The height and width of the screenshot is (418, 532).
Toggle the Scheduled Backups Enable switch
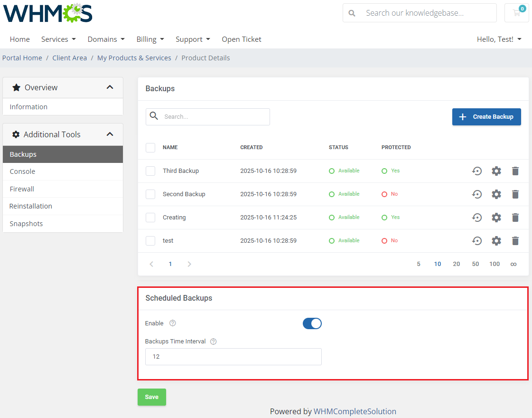[x=312, y=323]
